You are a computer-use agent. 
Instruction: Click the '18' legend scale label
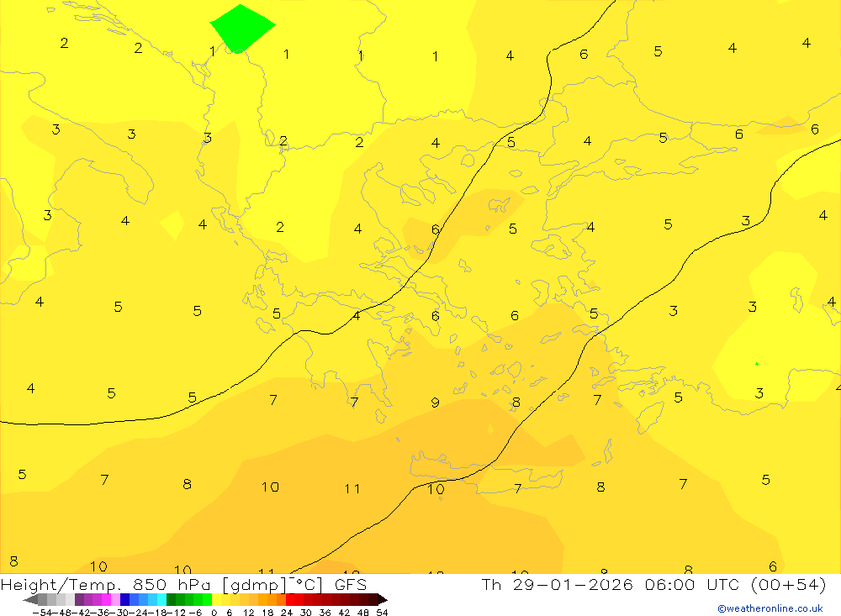coord(267,613)
